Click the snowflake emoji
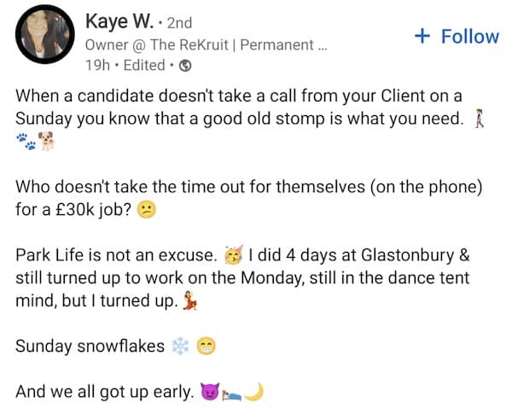512x420 pixels. [178, 347]
